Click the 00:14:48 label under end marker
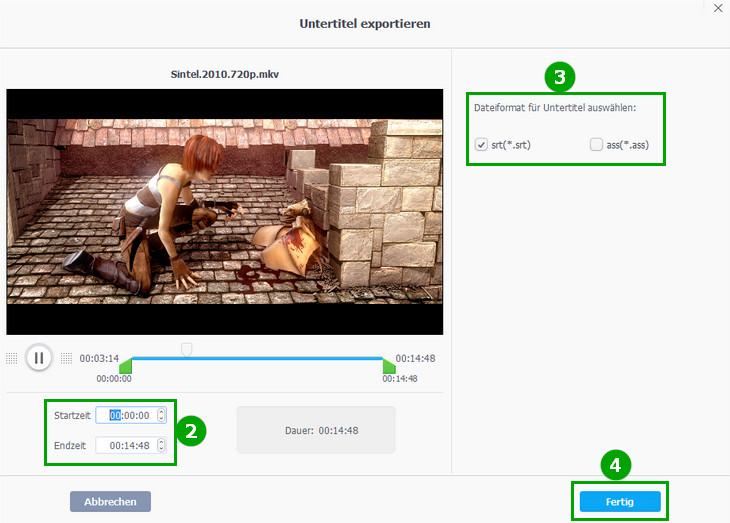Screen dimensions: 730x523 point(400,379)
